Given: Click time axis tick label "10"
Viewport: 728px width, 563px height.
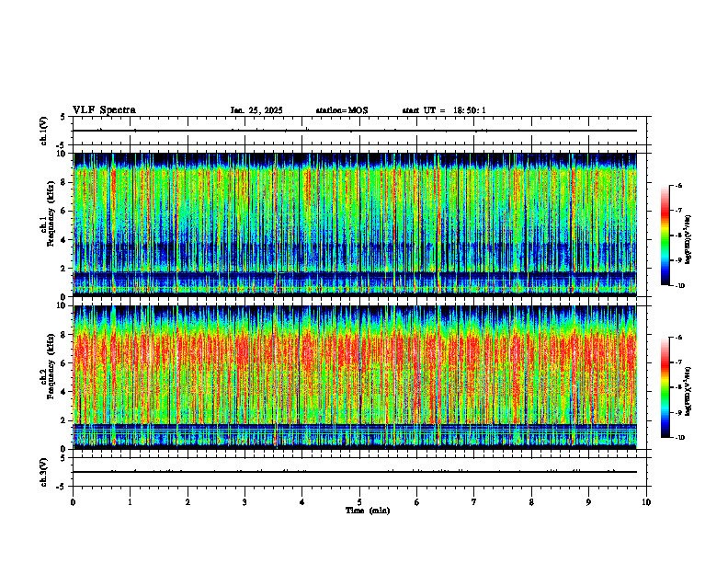Looking at the screenshot, I should [646, 502].
